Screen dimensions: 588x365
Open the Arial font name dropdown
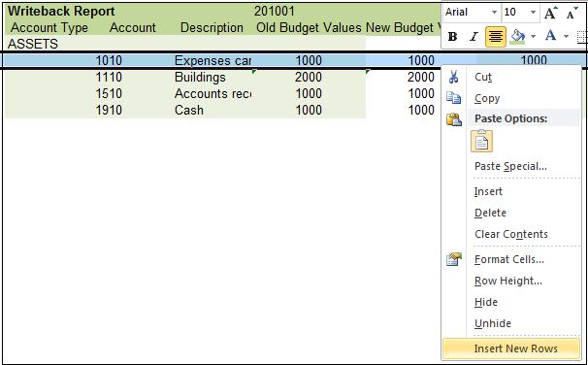pos(494,13)
